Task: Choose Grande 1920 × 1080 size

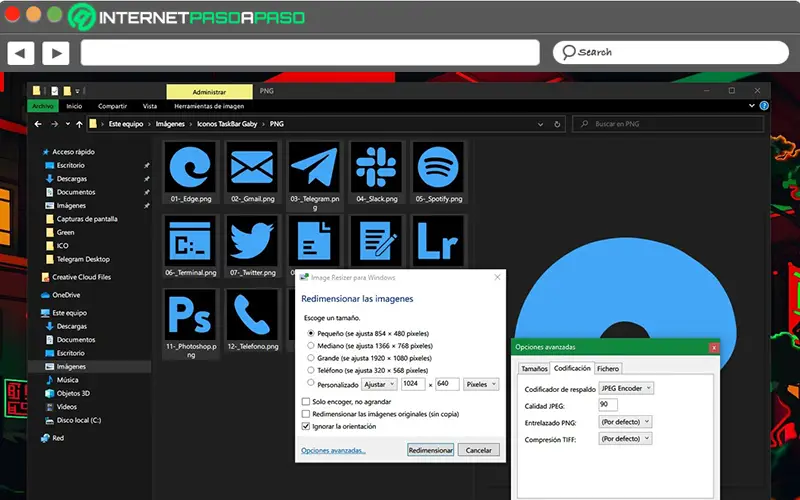Action: point(311,358)
